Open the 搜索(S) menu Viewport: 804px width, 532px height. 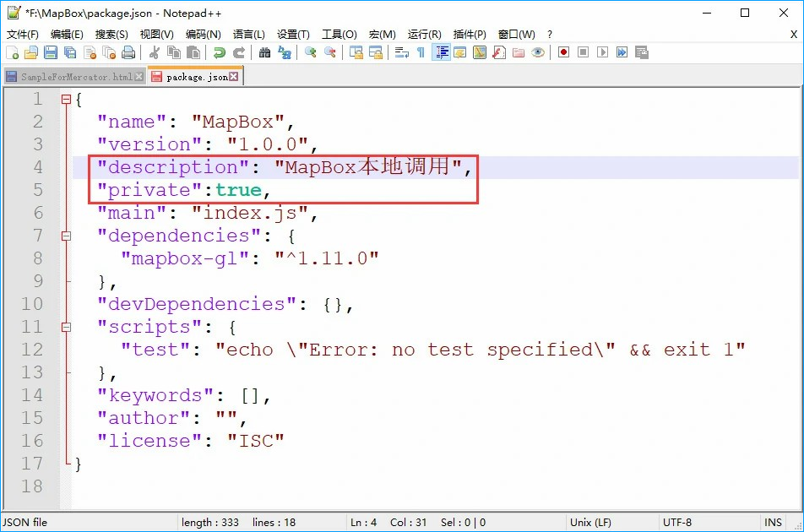(111, 34)
